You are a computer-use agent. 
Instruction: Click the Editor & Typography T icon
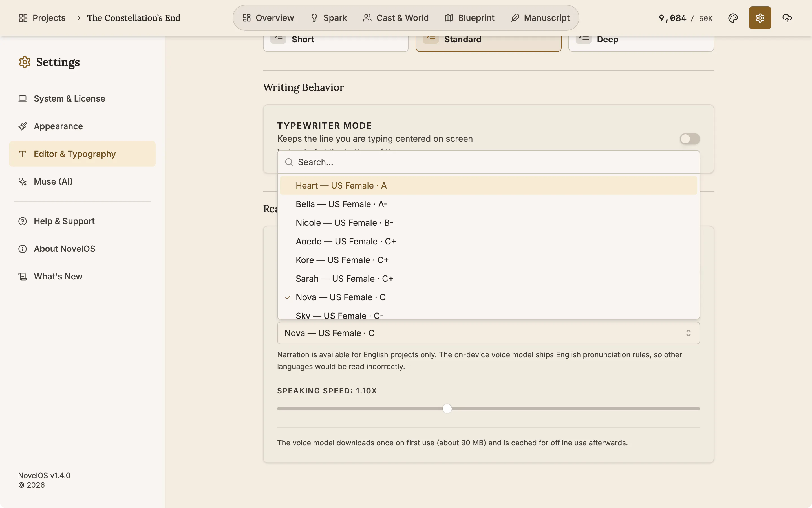tap(23, 154)
